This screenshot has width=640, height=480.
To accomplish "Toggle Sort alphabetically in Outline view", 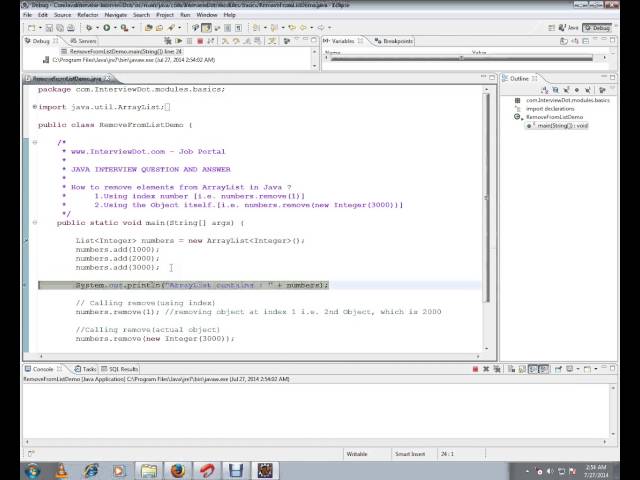I will [544, 90].
